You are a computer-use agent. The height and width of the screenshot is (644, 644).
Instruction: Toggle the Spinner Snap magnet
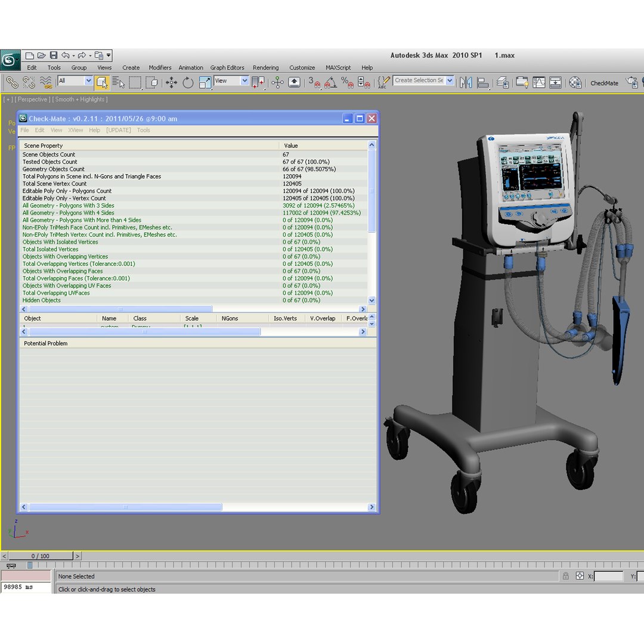[364, 82]
